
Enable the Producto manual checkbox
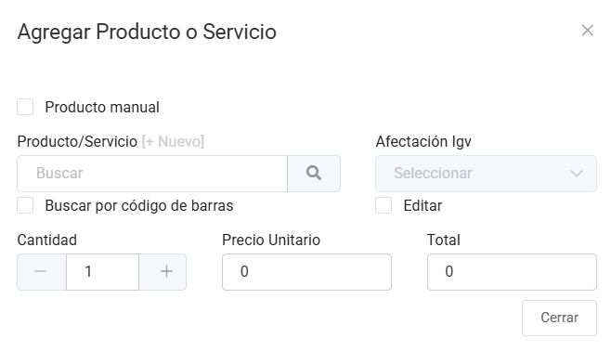click(25, 107)
